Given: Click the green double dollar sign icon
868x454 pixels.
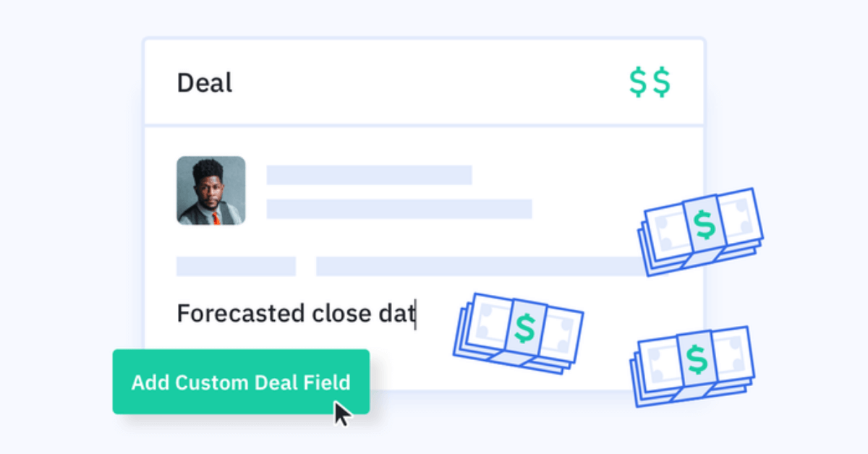Looking at the screenshot, I should point(650,82).
